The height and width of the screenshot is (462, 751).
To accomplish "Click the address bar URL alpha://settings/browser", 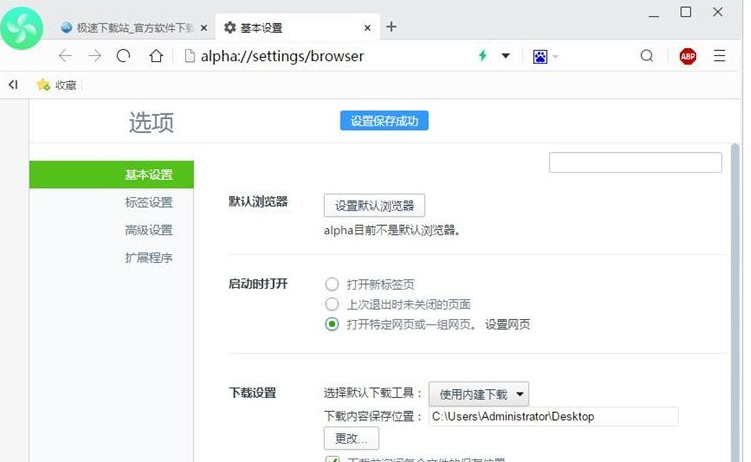I will 282,56.
